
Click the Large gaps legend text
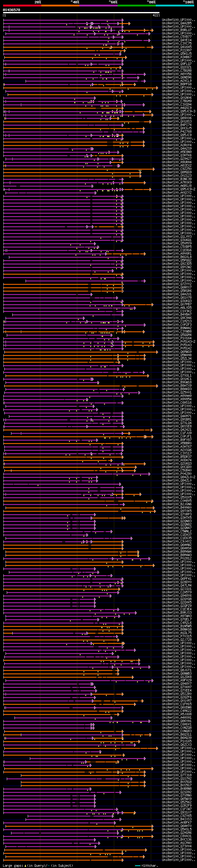click(x=37, y=865)
